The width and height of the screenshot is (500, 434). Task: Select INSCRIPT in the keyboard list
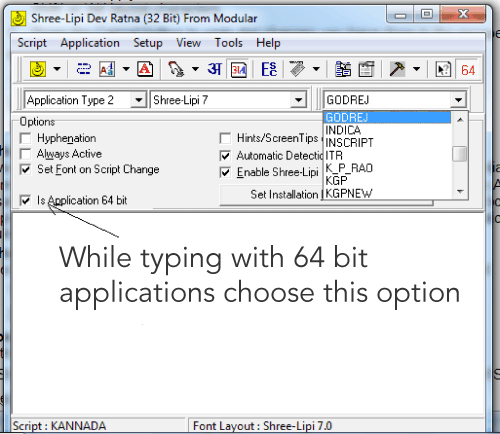[x=387, y=143]
